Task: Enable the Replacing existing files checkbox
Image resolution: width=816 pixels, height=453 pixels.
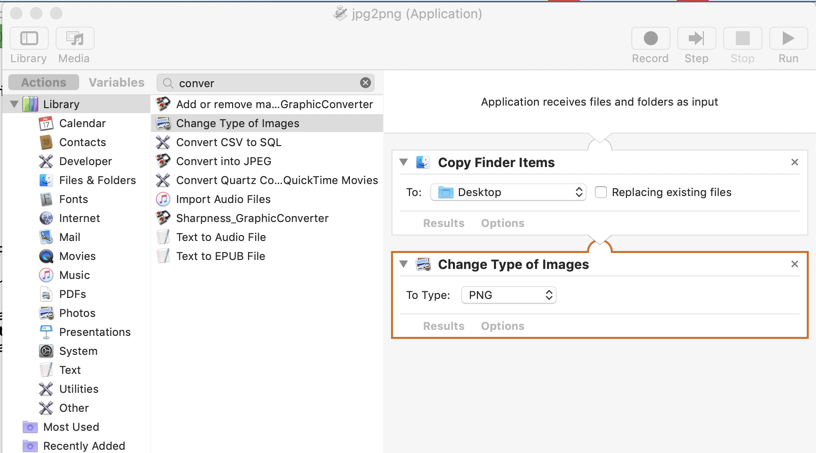Action: [601, 192]
